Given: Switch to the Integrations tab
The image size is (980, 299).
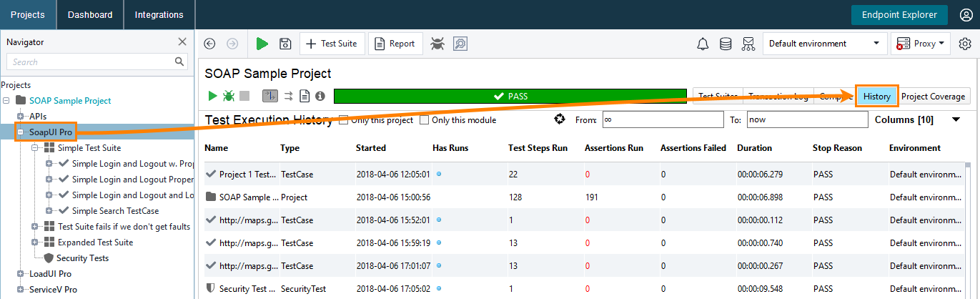Looking at the screenshot, I should click(159, 14).
